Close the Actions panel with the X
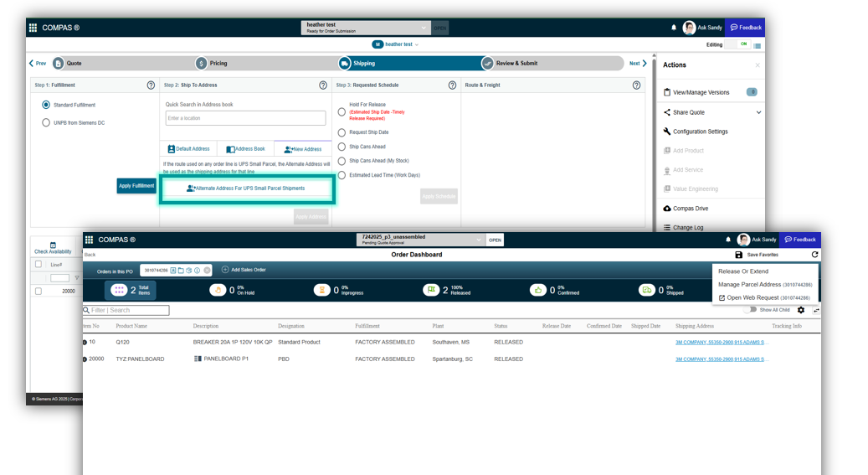 point(758,65)
